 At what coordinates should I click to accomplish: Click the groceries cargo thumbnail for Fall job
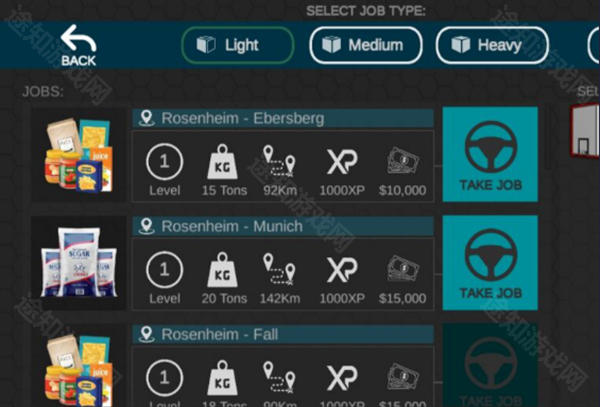pyautogui.click(x=79, y=366)
